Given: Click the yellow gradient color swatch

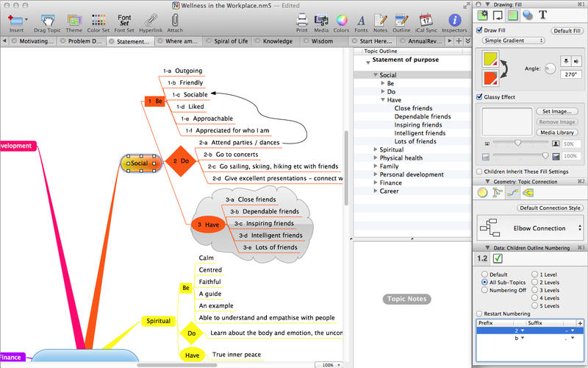Looking at the screenshot, I should pyautogui.click(x=491, y=58).
